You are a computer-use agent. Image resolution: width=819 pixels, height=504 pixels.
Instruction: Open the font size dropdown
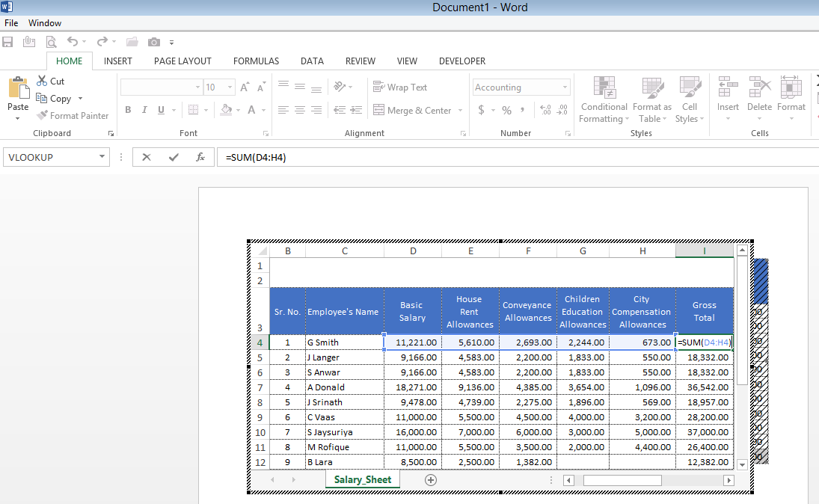click(x=230, y=87)
